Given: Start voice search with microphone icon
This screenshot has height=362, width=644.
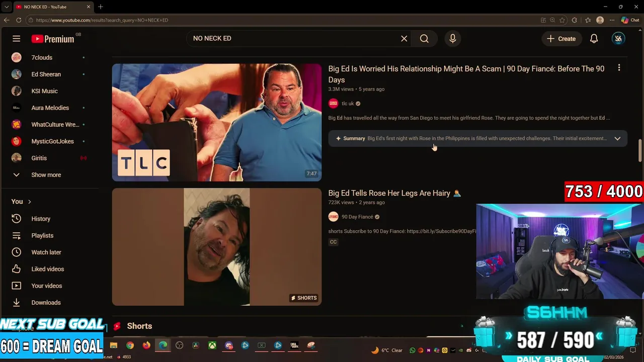Looking at the screenshot, I should point(453,39).
